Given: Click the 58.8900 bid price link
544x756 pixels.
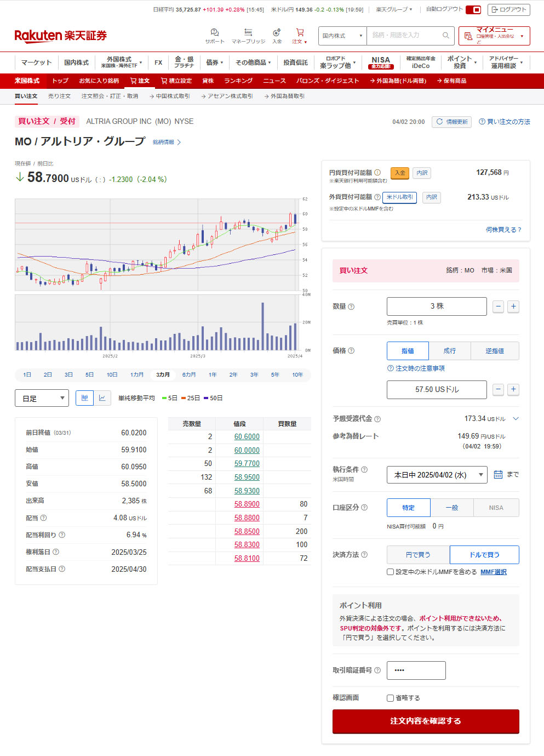Looking at the screenshot, I should [247, 504].
